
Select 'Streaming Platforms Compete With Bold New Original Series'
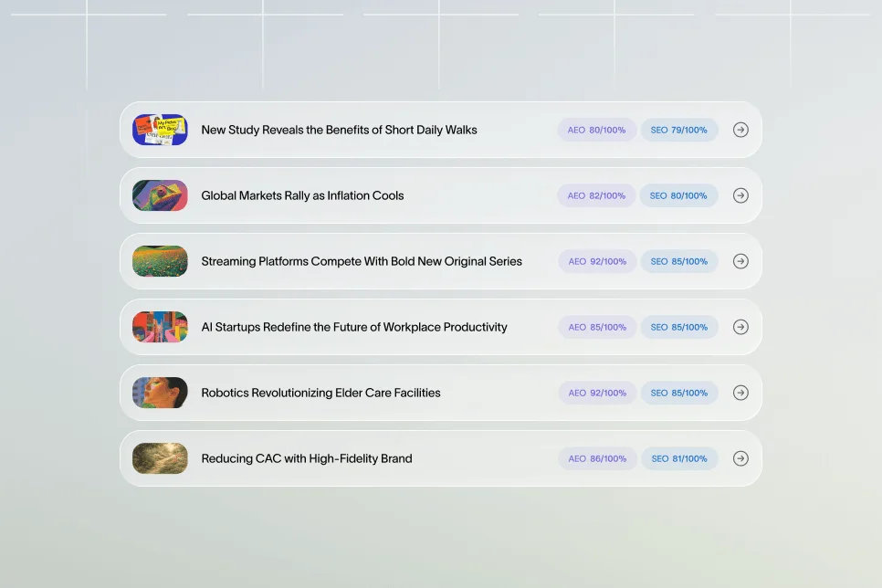point(362,261)
